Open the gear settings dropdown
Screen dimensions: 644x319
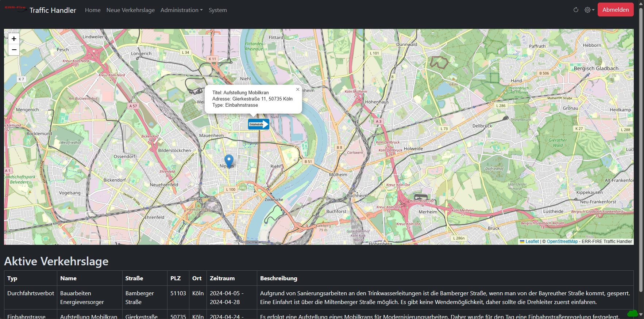click(589, 10)
